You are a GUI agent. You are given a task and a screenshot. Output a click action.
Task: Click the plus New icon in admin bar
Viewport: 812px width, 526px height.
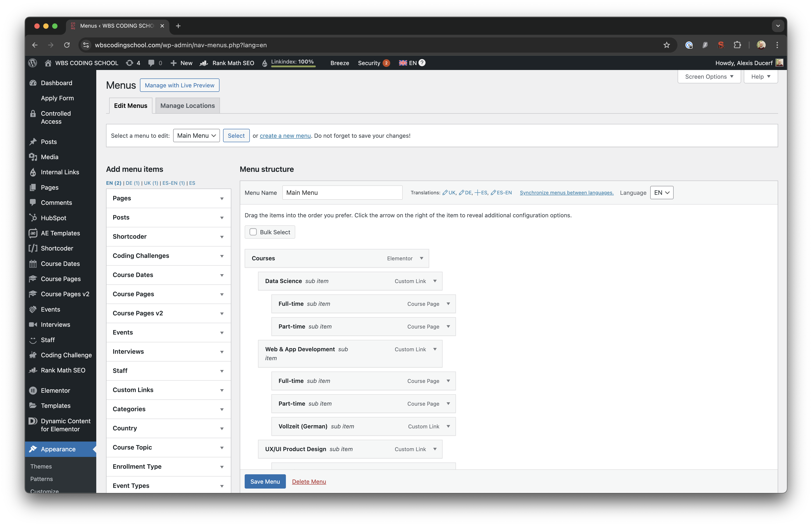(173, 63)
